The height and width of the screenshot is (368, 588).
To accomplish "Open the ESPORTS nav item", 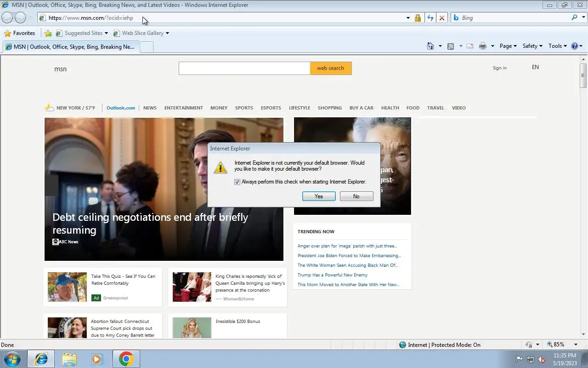I will click(x=271, y=108).
